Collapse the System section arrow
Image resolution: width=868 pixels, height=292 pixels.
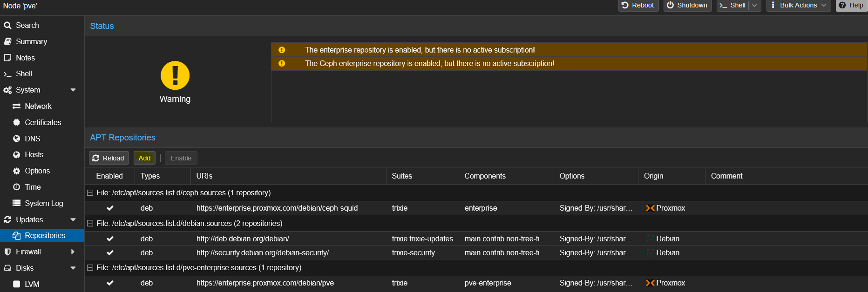point(73,90)
